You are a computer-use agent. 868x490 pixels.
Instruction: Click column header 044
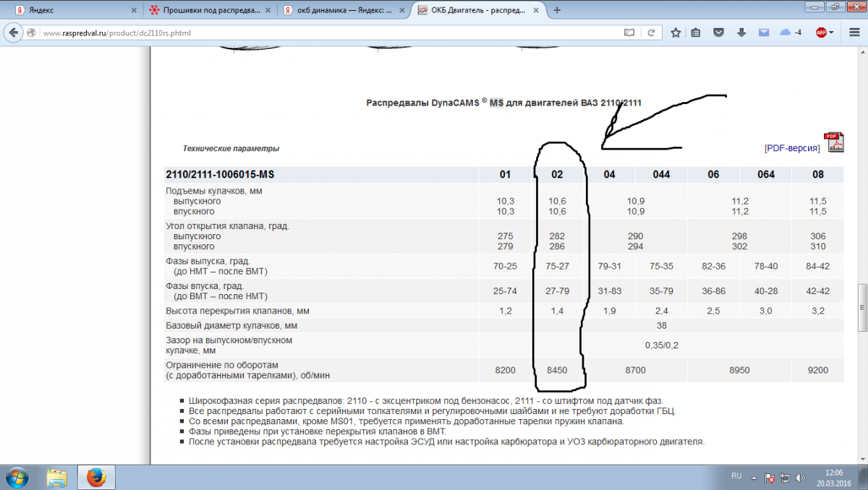[661, 175]
